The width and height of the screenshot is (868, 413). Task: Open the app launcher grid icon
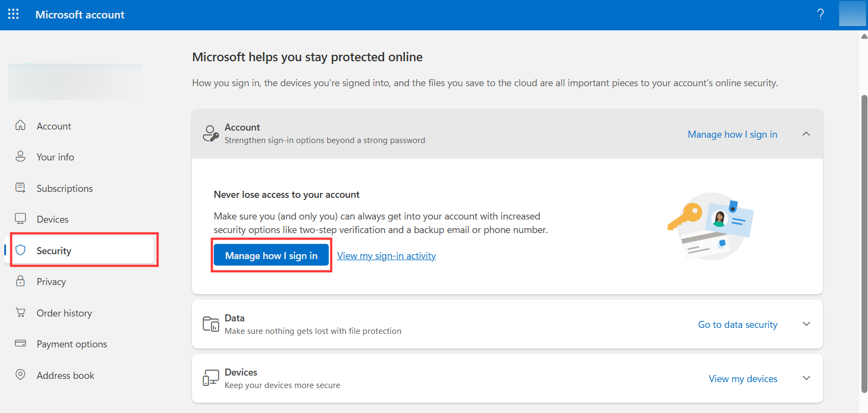point(14,14)
